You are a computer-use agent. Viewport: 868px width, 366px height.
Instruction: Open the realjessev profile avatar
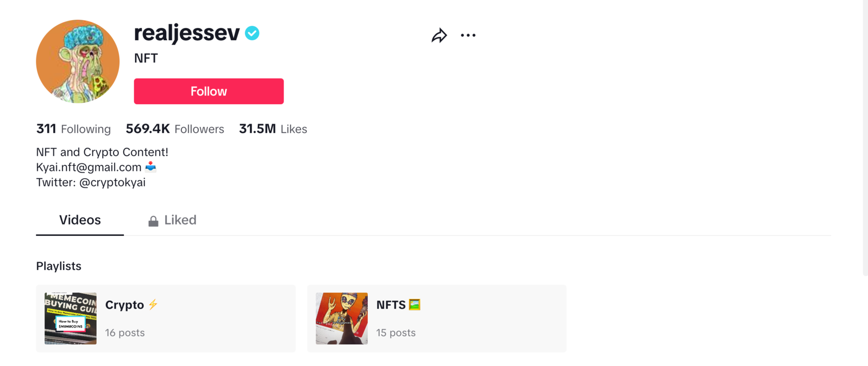click(78, 61)
